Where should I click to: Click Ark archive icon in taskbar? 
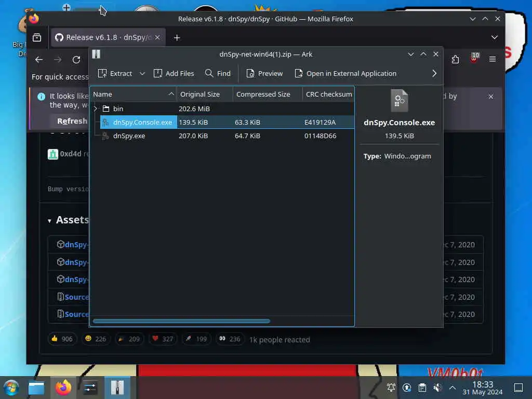click(x=117, y=388)
